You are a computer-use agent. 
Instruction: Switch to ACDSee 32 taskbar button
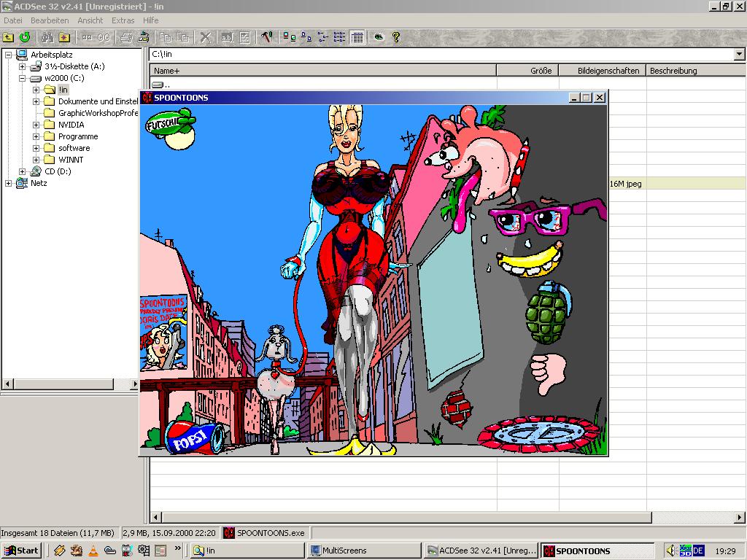[481, 551]
